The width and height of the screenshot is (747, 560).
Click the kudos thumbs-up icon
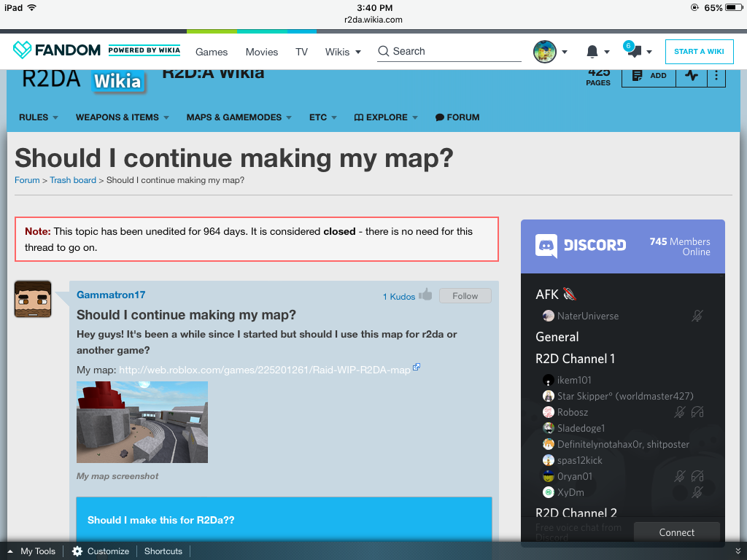[x=425, y=295]
